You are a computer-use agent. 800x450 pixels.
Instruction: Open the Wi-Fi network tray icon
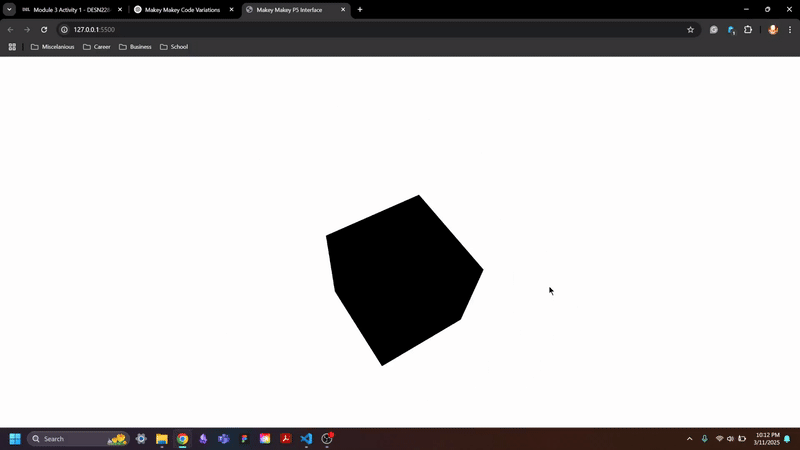click(719, 439)
